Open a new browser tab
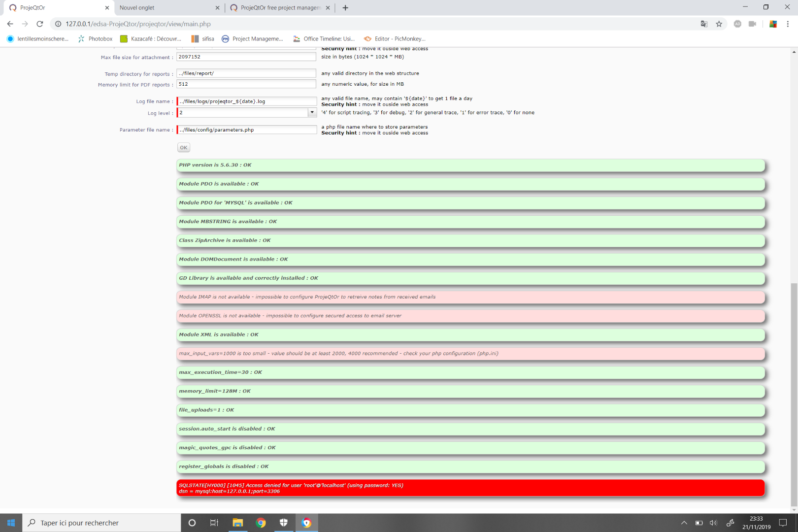This screenshot has width=798, height=532. [345, 8]
